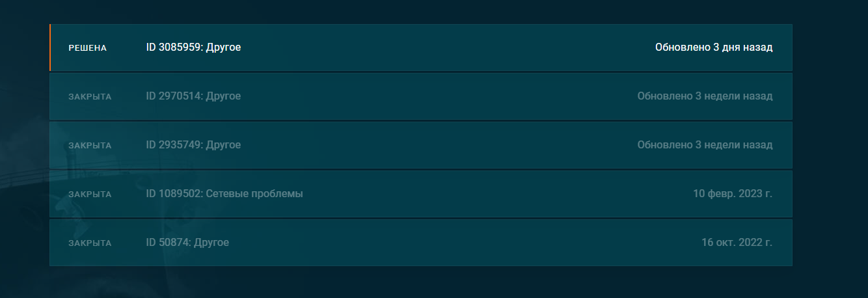Click update time of ticket 2970514
This screenshot has height=298, width=868.
coord(705,96)
